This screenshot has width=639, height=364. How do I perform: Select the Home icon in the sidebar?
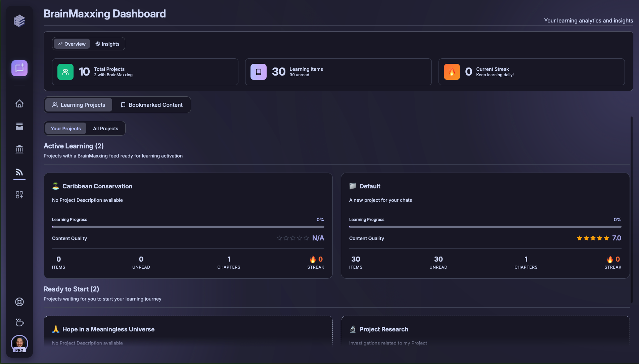tap(19, 104)
